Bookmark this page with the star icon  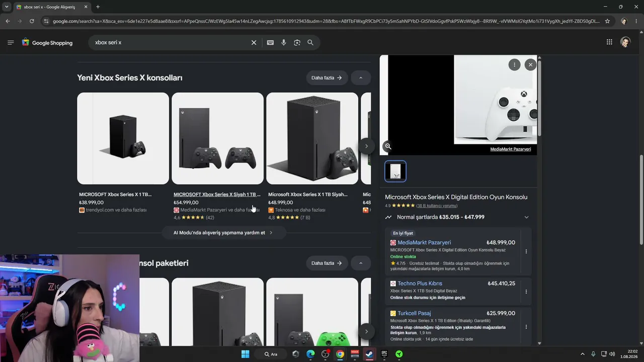[x=607, y=21]
